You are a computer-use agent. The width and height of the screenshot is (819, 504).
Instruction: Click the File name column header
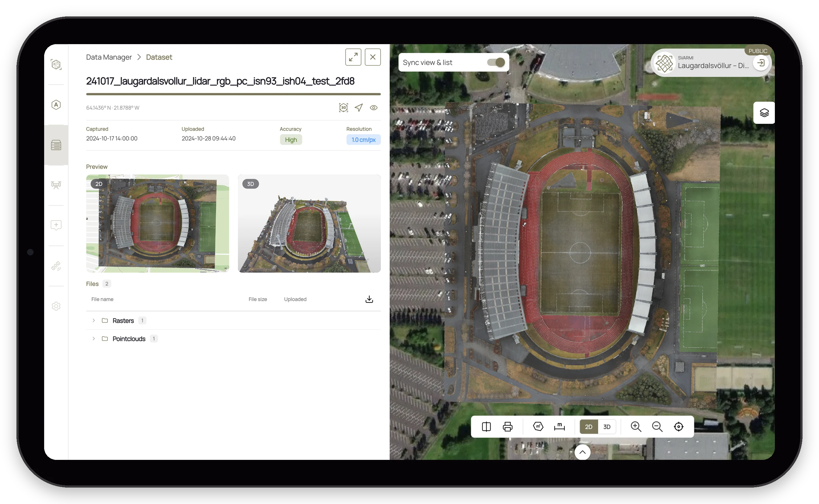(102, 299)
